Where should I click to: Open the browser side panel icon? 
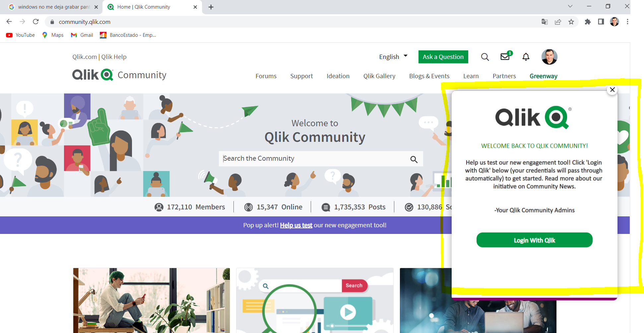[x=601, y=22]
